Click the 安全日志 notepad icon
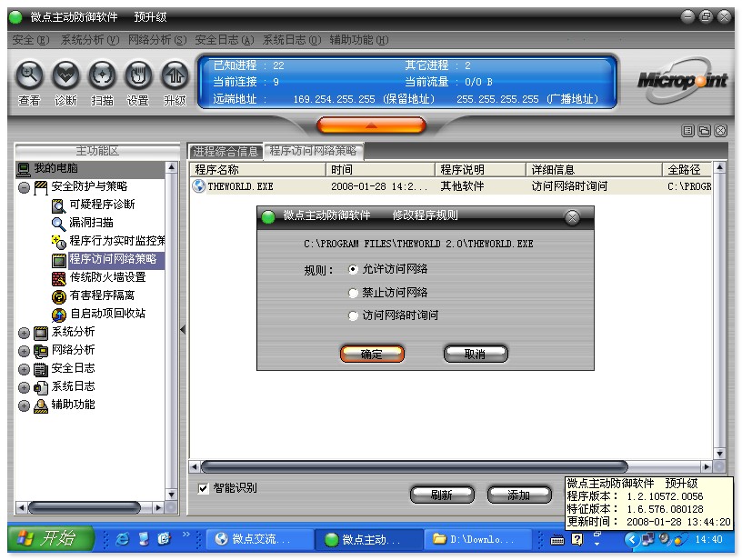This screenshot has width=742, height=560. click(41, 369)
